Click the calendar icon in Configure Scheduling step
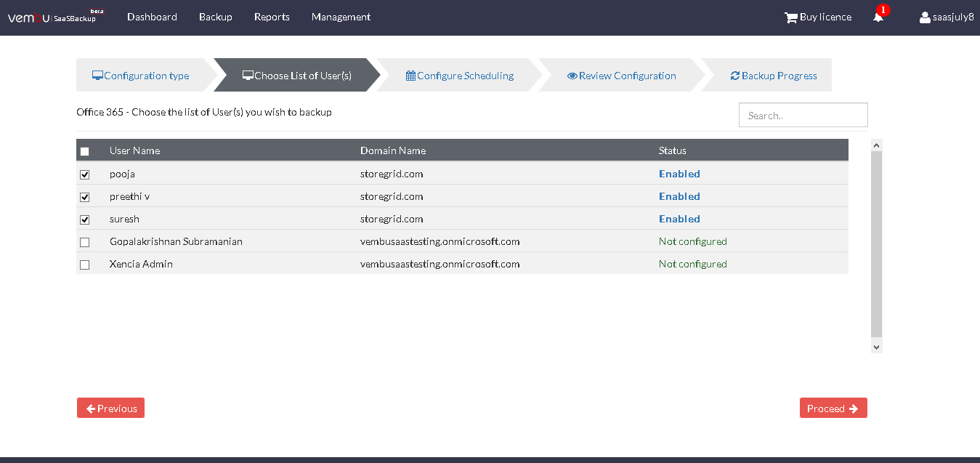Screen dimensions: 980x463 click(410, 76)
